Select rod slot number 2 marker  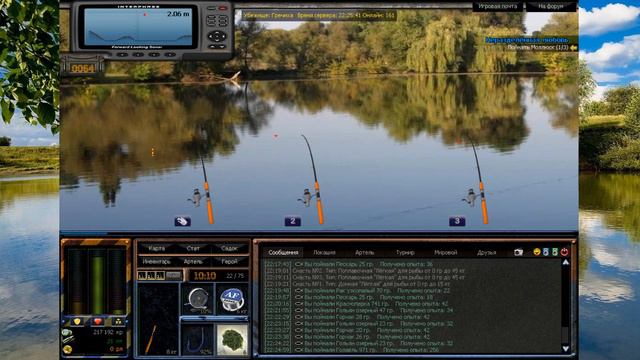[x=293, y=221]
